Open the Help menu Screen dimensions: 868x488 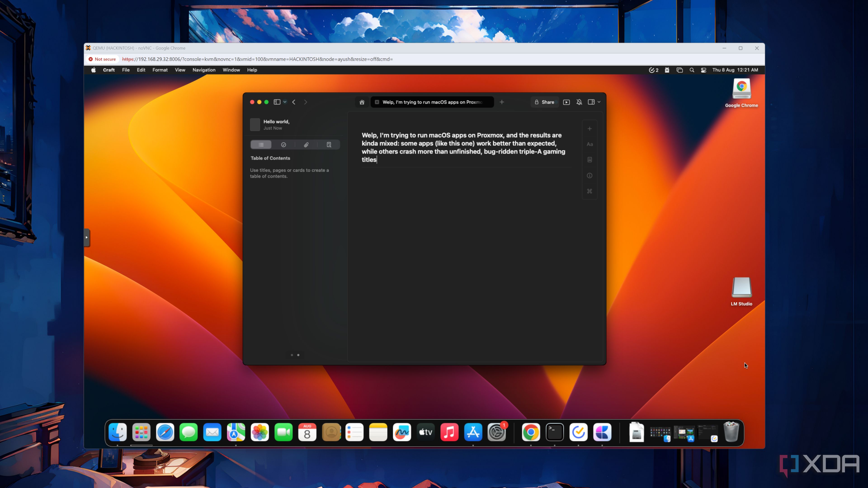tap(252, 70)
